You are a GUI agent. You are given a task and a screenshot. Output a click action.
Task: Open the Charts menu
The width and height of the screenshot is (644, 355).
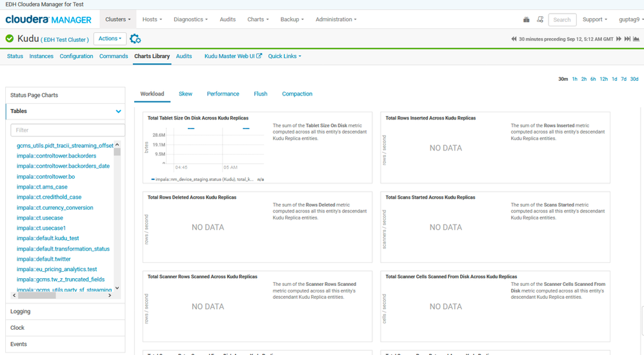pyautogui.click(x=258, y=19)
